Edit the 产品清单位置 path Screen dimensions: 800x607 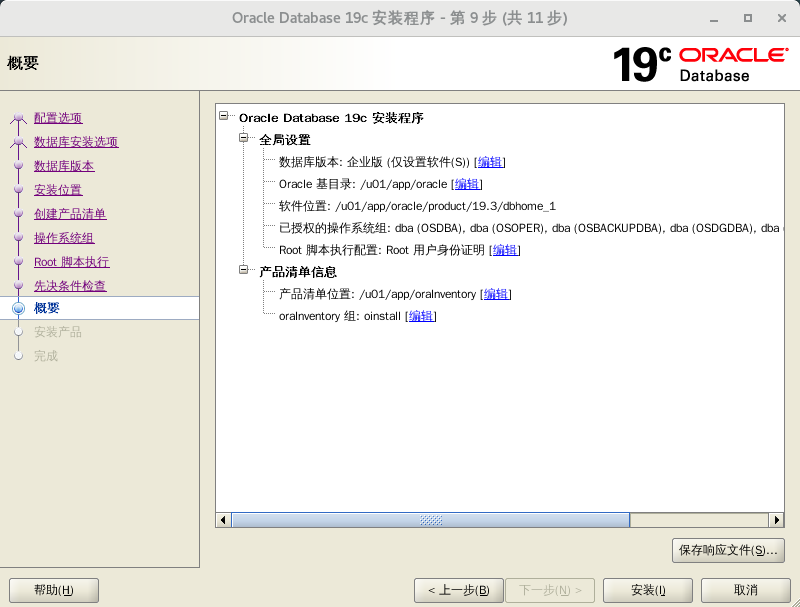pos(496,294)
